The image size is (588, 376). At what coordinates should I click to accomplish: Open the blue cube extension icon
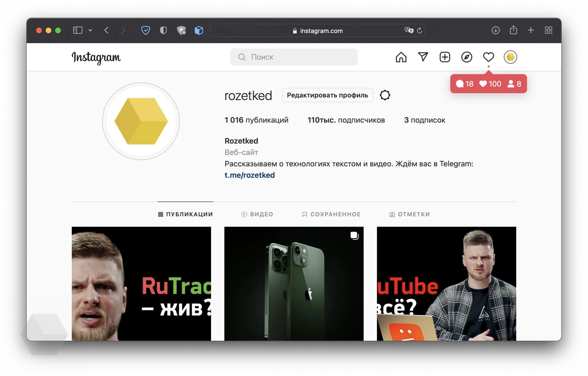coord(199,30)
